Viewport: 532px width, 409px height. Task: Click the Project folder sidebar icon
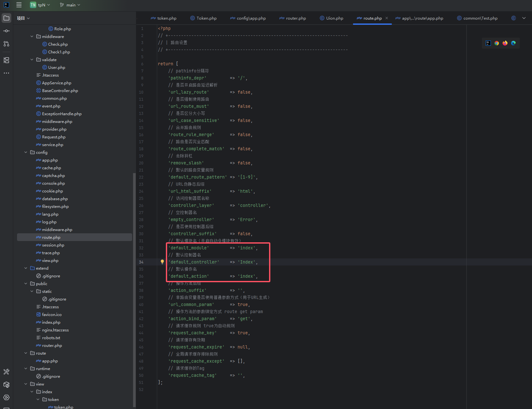coord(6,18)
